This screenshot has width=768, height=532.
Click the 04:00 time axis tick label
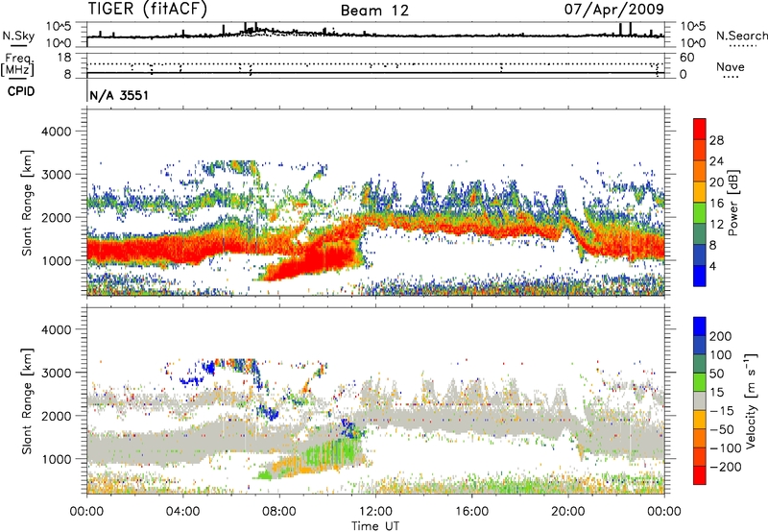(x=182, y=512)
